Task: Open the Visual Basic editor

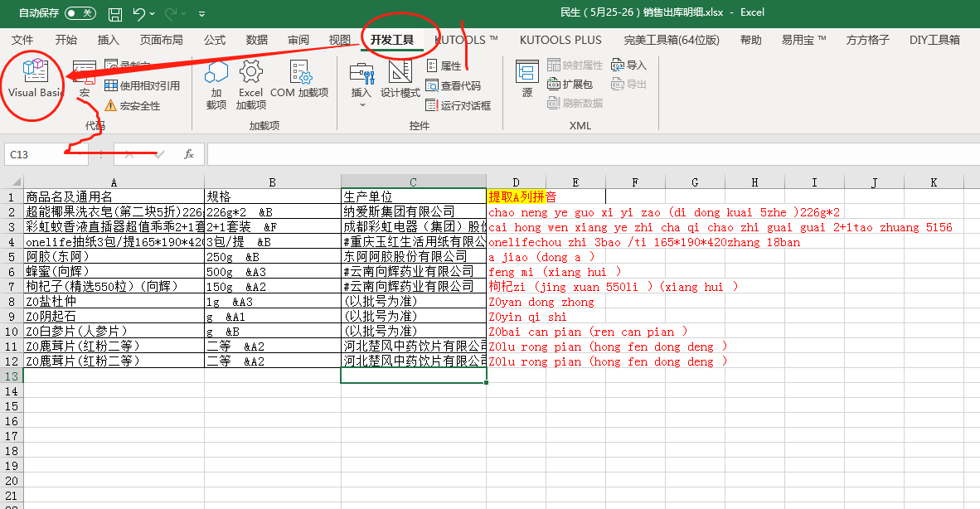Action: (x=36, y=79)
